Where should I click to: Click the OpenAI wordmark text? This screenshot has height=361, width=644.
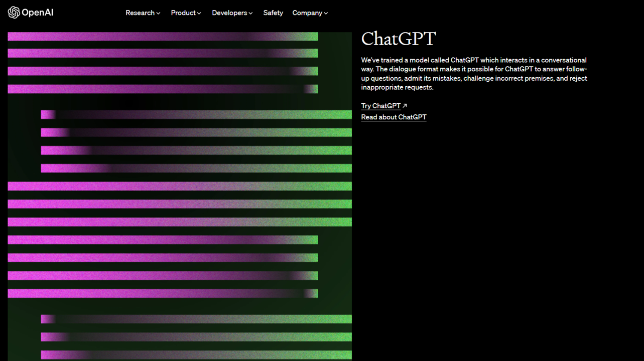point(38,13)
